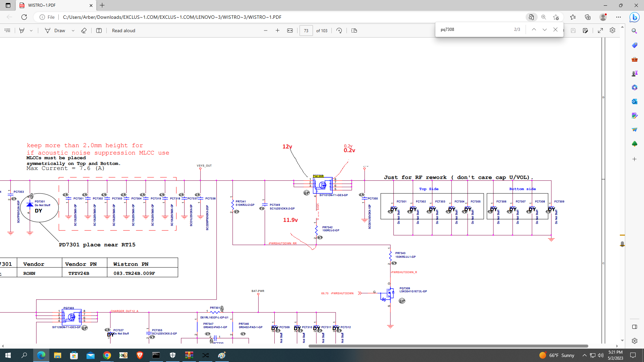Click the zoom magnifier in address bar
The height and width of the screenshot is (362, 644).
point(544,17)
